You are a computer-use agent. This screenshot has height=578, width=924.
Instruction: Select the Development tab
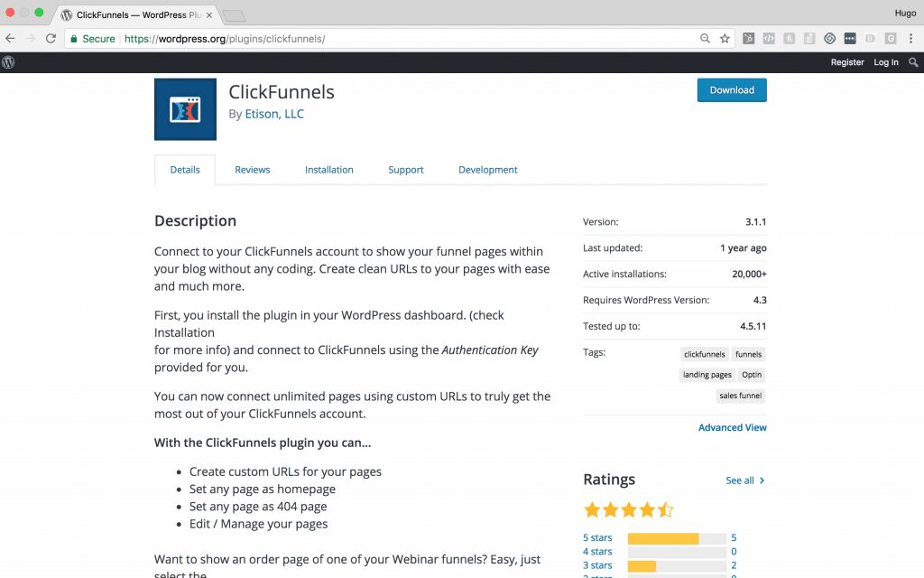click(487, 170)
